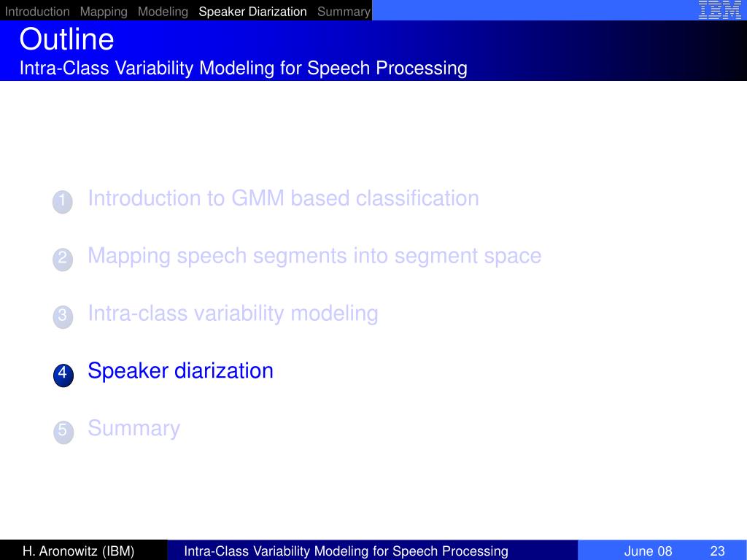Go to the Modeling navigation tab

163,12
